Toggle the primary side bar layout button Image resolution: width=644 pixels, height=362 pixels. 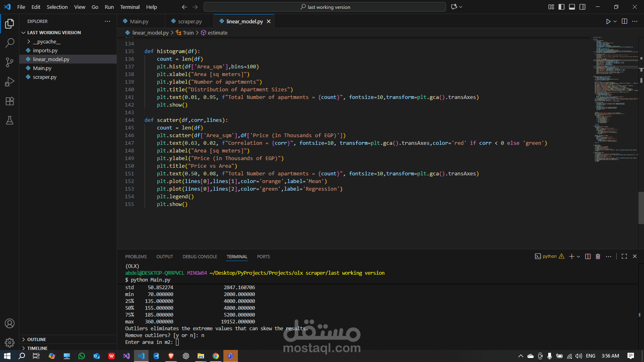coord(561,7)
